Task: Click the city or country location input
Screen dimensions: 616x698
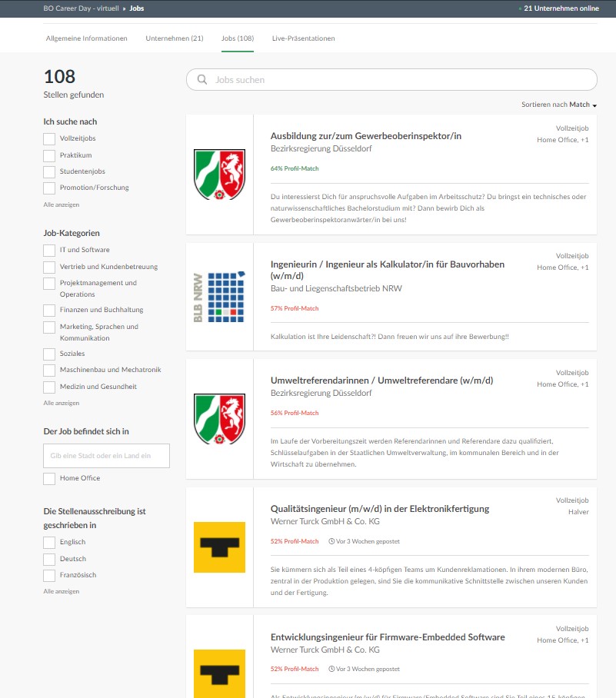Action: point(106,455)
